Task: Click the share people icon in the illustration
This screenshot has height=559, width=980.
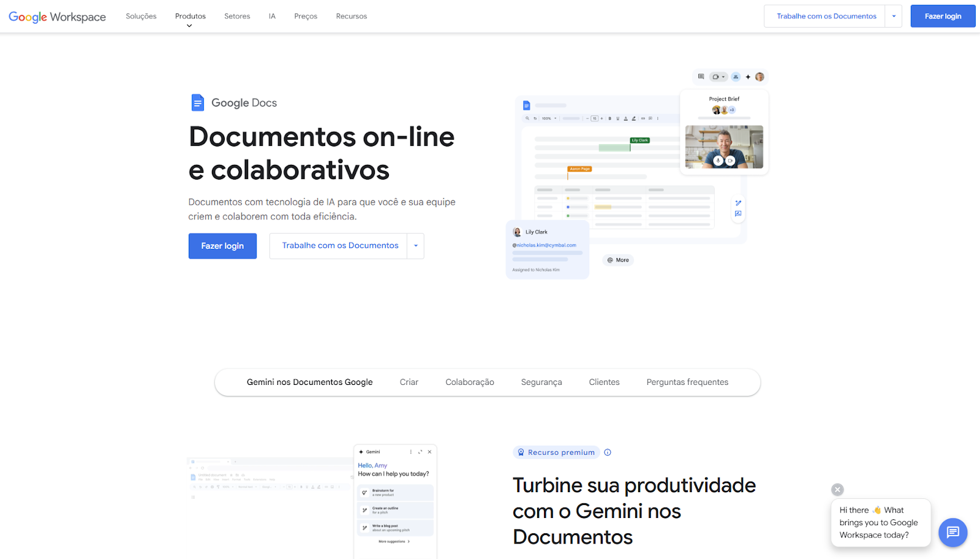Action: point(736,77)
